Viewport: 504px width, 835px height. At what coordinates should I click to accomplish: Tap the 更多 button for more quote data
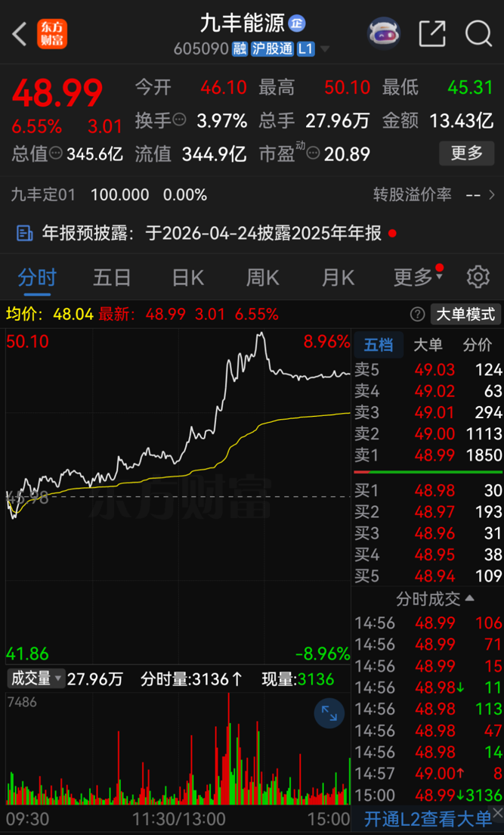466,154
